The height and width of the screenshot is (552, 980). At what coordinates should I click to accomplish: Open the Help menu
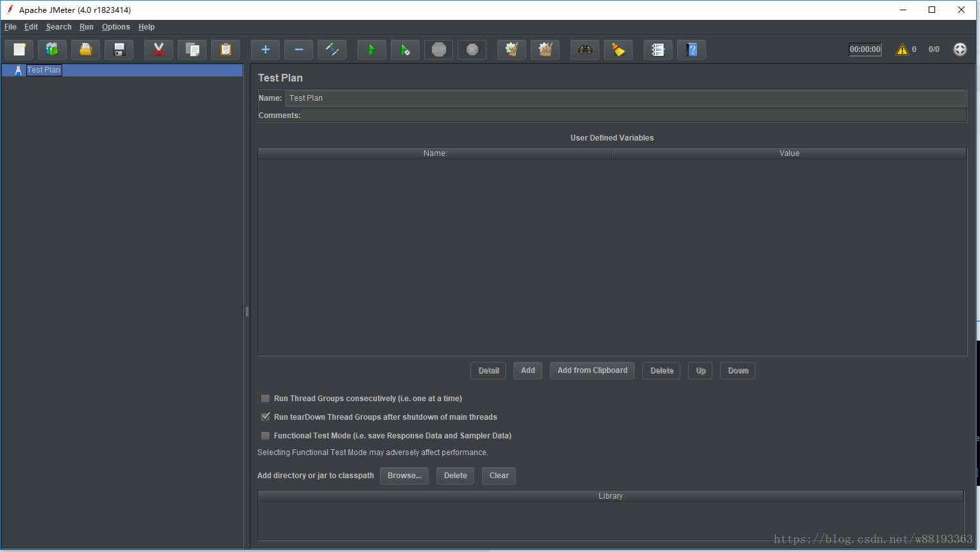point(146,27)
